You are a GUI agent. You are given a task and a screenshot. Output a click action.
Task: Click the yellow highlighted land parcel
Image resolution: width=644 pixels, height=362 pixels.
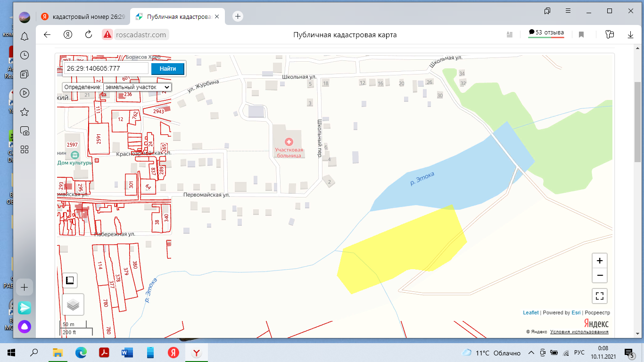[401, 250]
